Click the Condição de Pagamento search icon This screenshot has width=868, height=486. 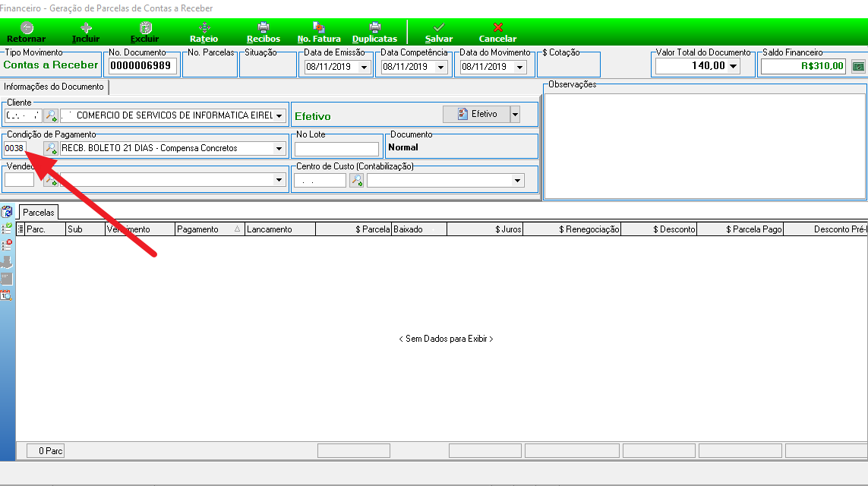click(51, 148)
